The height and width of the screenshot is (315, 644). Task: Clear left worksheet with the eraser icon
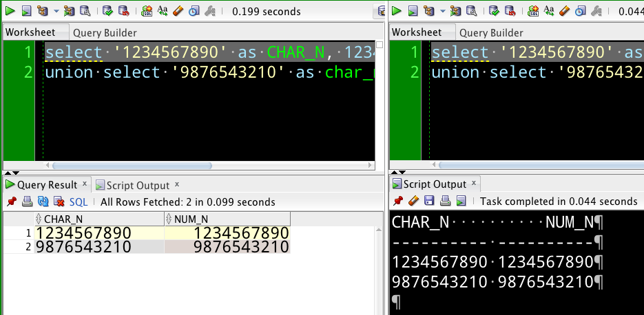tap(178, 11)
